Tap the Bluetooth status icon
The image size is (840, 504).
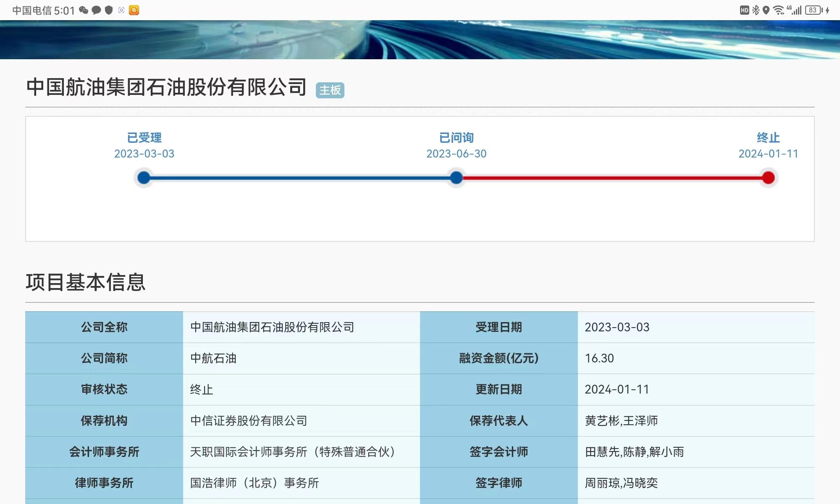click(x=756, y=10)
